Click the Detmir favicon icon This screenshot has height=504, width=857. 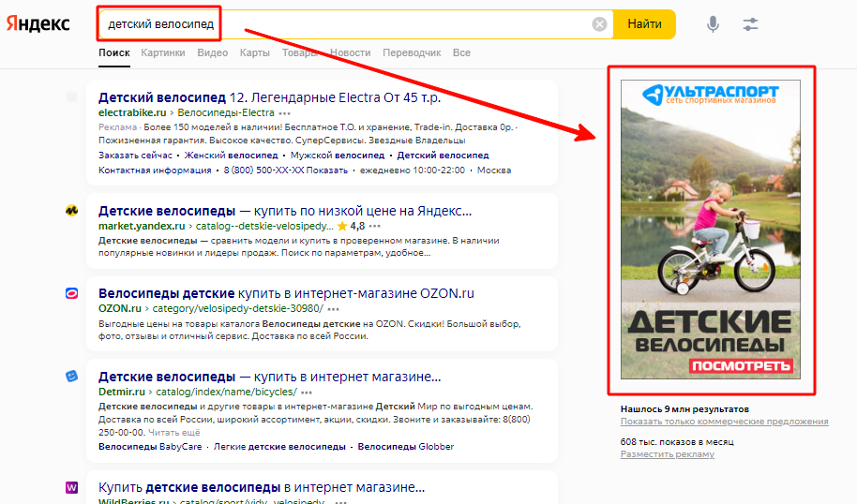pyautogui.click(x=72, y=376)
